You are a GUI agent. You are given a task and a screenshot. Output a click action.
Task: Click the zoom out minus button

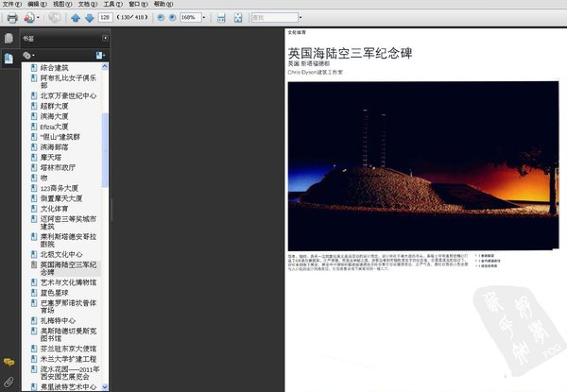click(x=162, y=17)
